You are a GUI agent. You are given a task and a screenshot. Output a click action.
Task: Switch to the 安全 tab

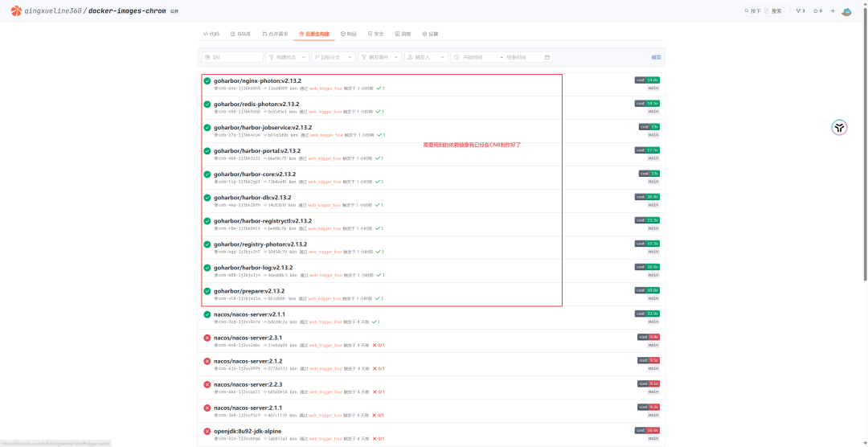(376, 34)
